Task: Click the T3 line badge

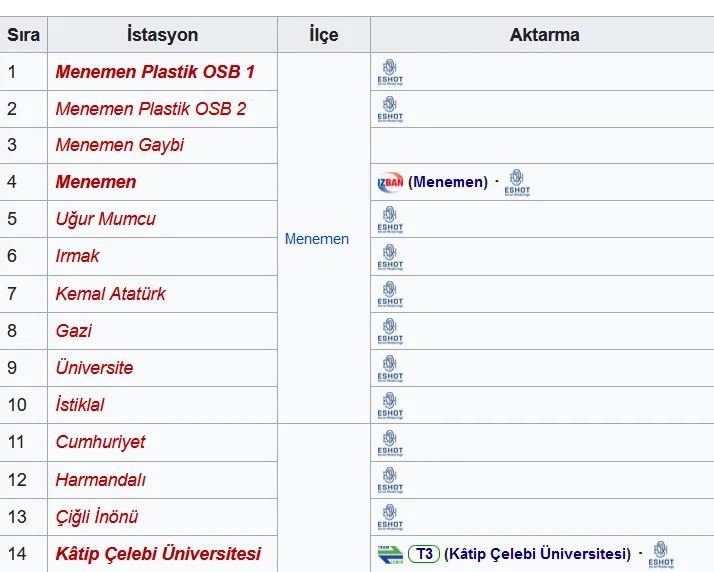Action: click(423, 554)
